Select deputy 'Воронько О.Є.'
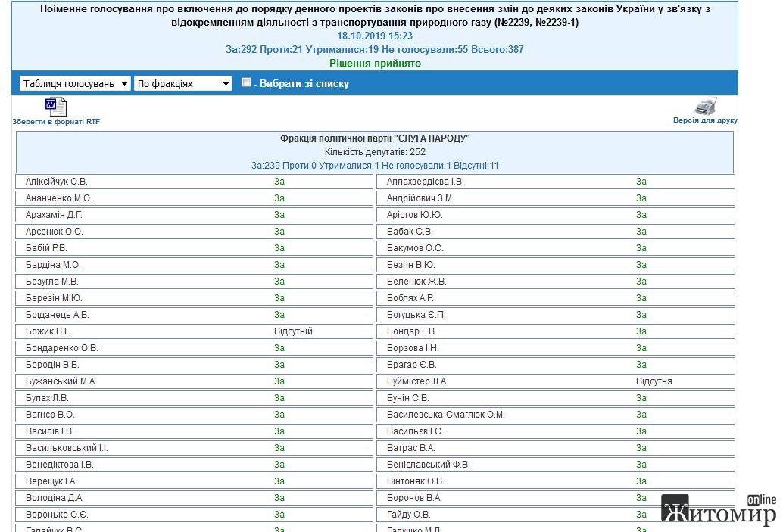The height and width of the screenshot is (532, 783). click(x=57, y=514)
